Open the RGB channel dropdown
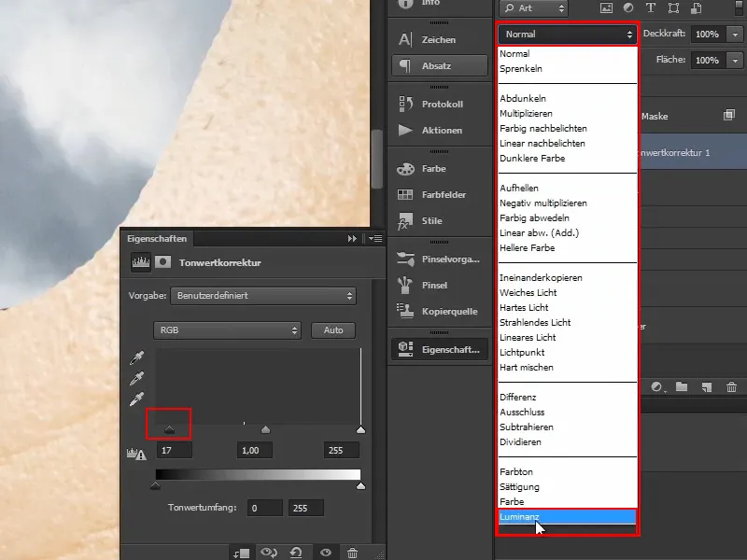747x560 pixels. tap(227, 330)
